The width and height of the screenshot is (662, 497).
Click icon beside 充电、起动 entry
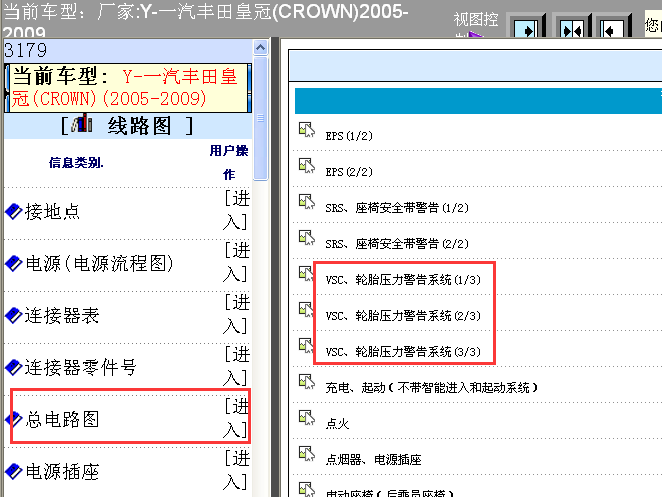click(x=307, y=382)
